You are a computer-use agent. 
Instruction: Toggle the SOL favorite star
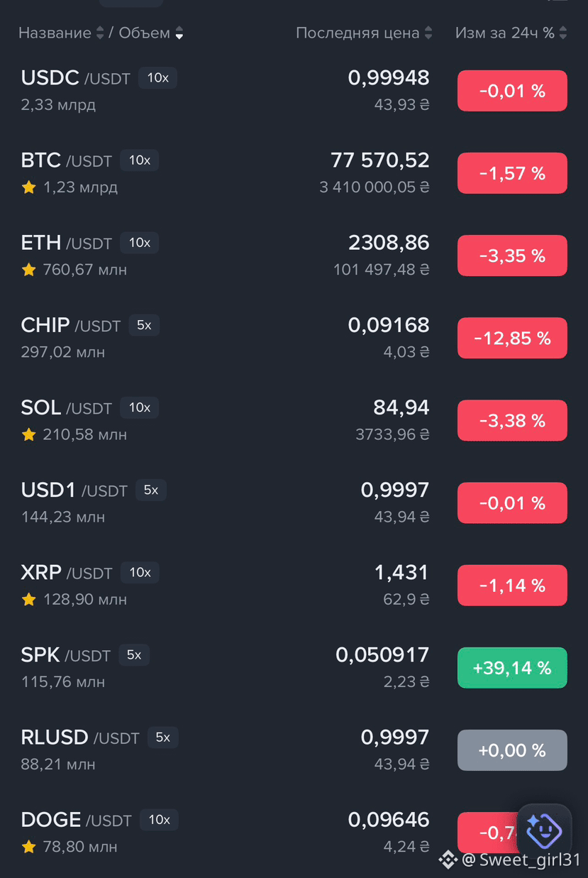click(x=28, y=434)
